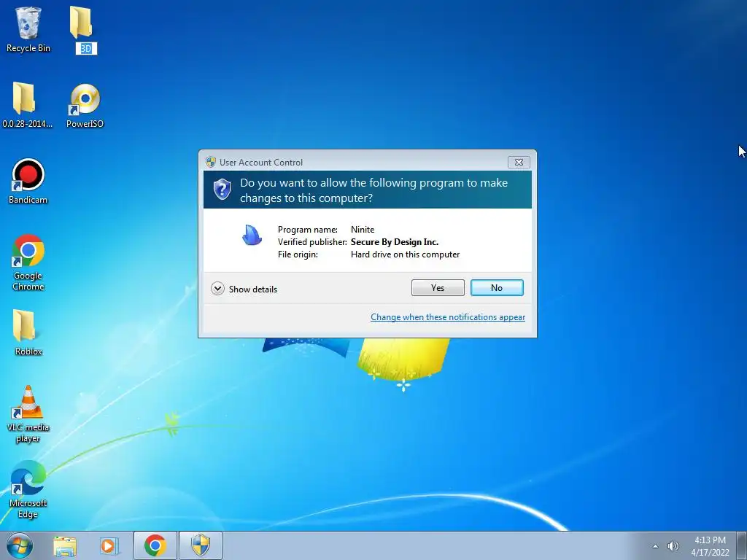747x560 pixels.
Task: Click the User Account Control title shield icon
Action: pos(211,162)
